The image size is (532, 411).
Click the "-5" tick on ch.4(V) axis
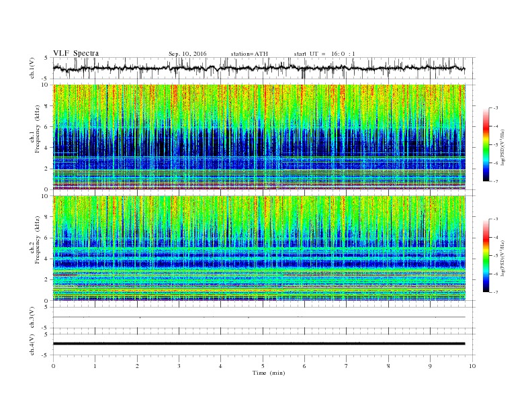(46, 355)
